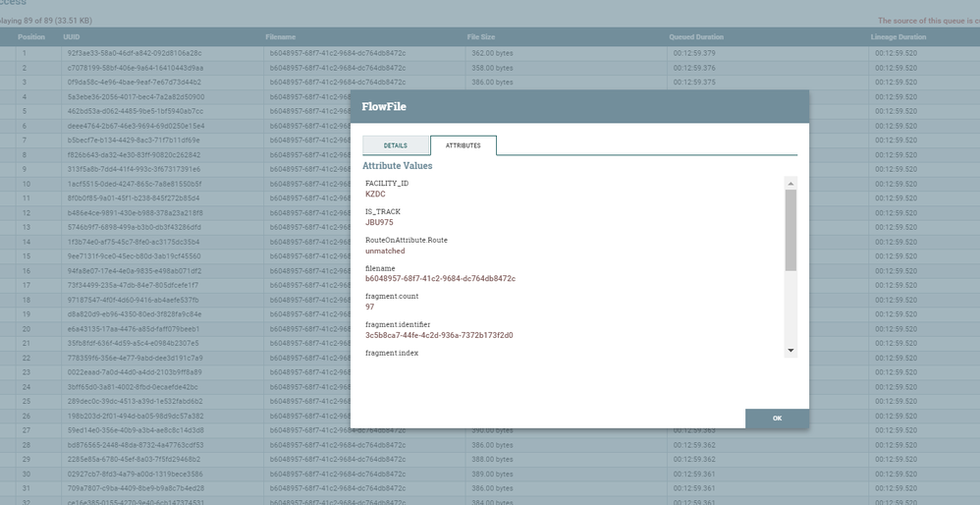The height and width of the screenshot is (505, 980).
Task: Click the attribute list scrollbar thumb
Action: (x=790, y=230)
